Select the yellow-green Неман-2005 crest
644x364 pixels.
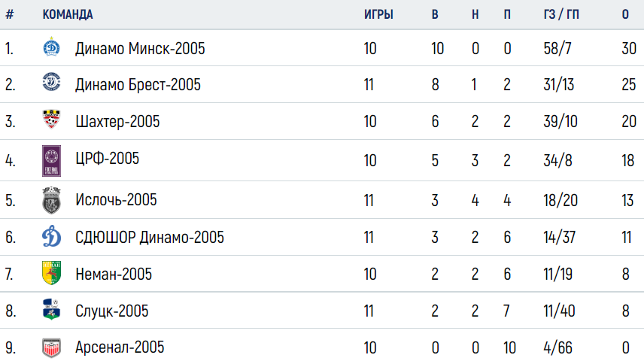point(51,272)
